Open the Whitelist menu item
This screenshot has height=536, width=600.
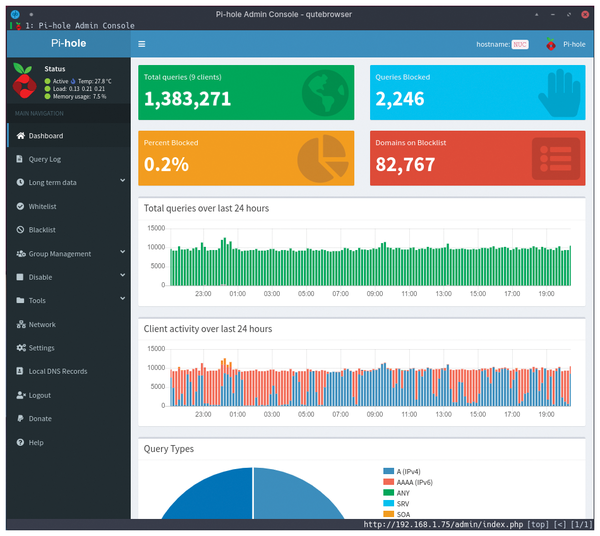(x=68, y=206)
